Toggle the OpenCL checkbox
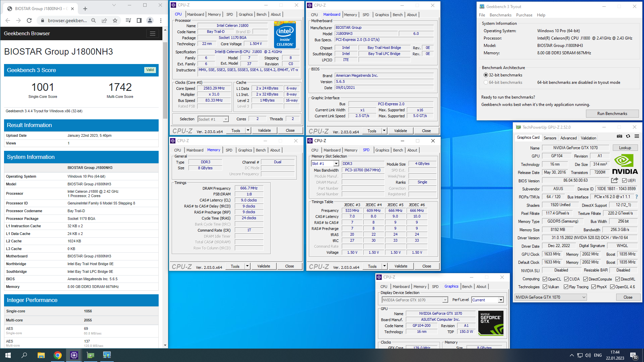Viewport: 644px width, 362px height. pyautogui.click(x=545, y=279)
